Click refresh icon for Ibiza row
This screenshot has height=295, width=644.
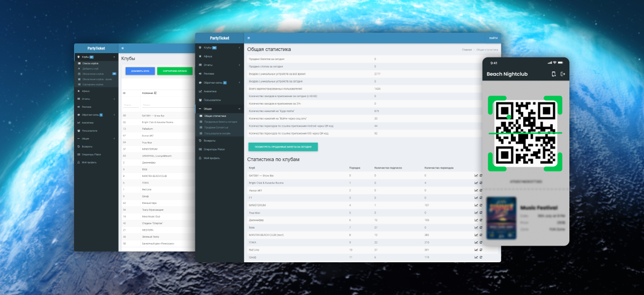pos(481,227)
